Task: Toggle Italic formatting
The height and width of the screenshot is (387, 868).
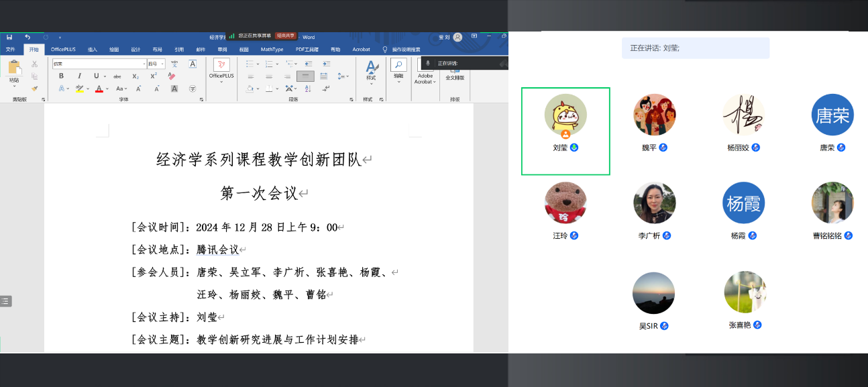Action: tap(79, 76)
